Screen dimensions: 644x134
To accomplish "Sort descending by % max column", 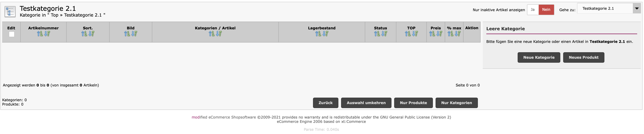I will 458,33.
